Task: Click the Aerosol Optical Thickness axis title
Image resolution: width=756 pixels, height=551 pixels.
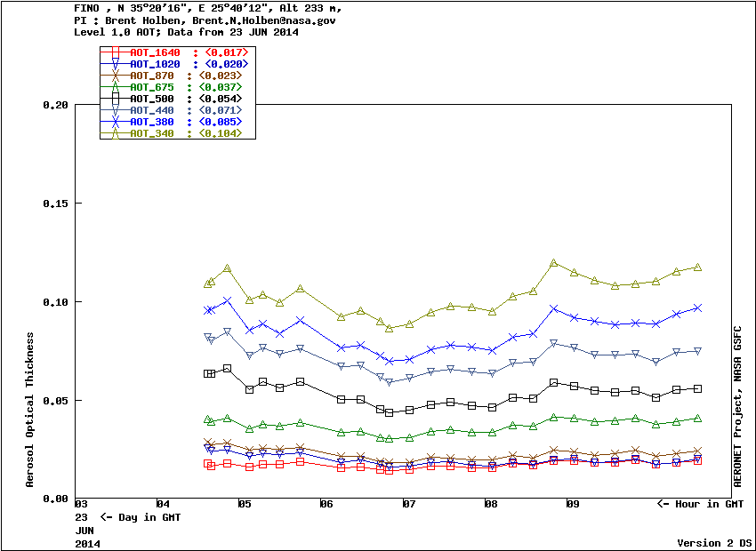Action: click(x=30, y=410)
